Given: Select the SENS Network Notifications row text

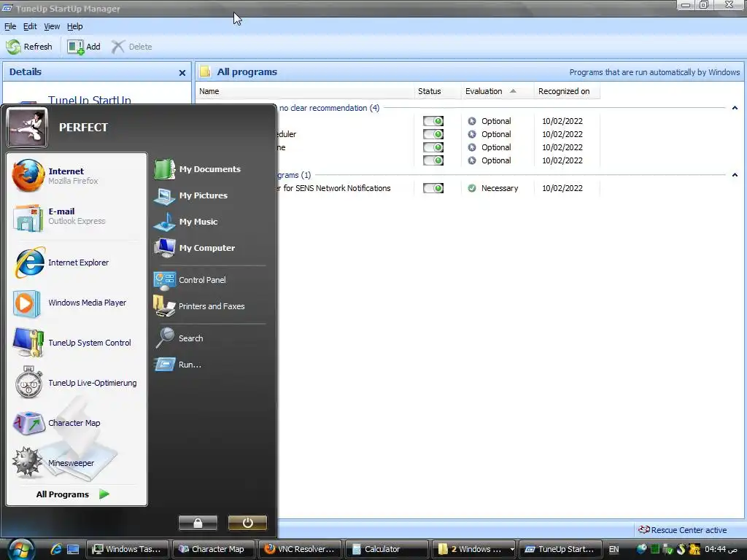Looking at the screenshot, I should pos(334,188).
